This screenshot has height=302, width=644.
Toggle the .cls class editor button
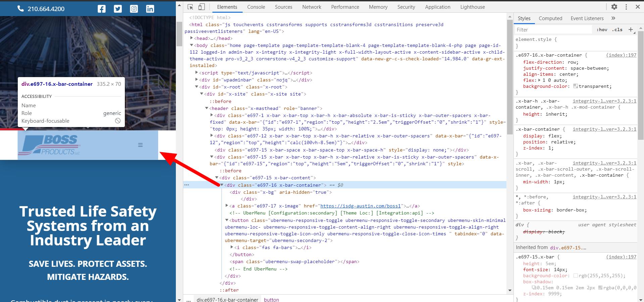click(617, 30)
